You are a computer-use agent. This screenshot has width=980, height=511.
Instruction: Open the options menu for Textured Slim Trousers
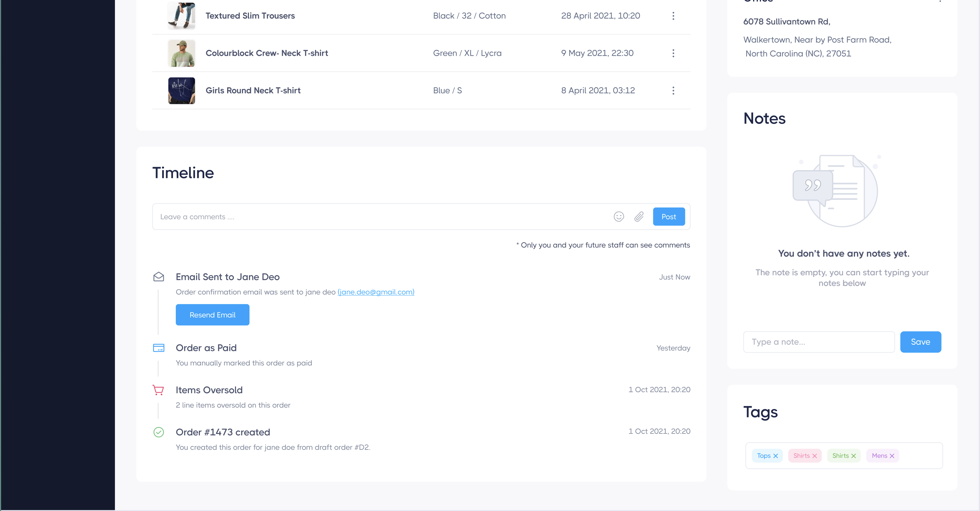pos(673,16)
